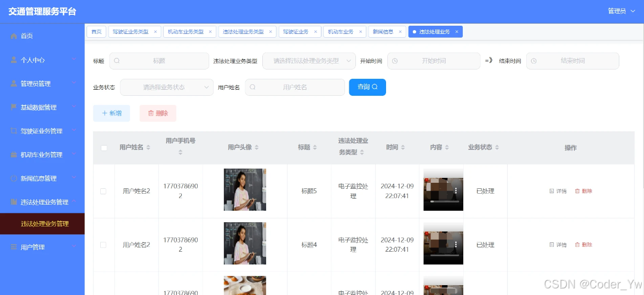Open the 业务状态 filter dropdown
This screenshot has height=295, width=644.
[x=166, y=87]
